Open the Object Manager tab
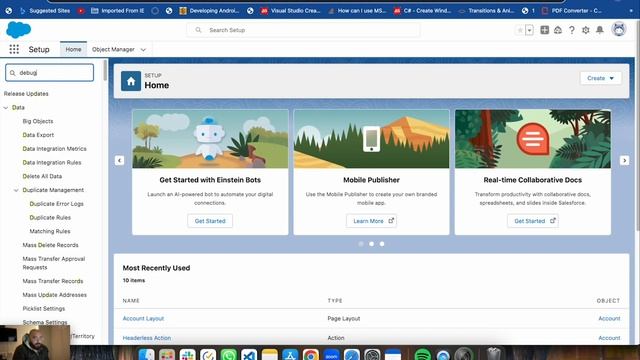This screenshot has width=640, height=360. (x=113, y=49)
